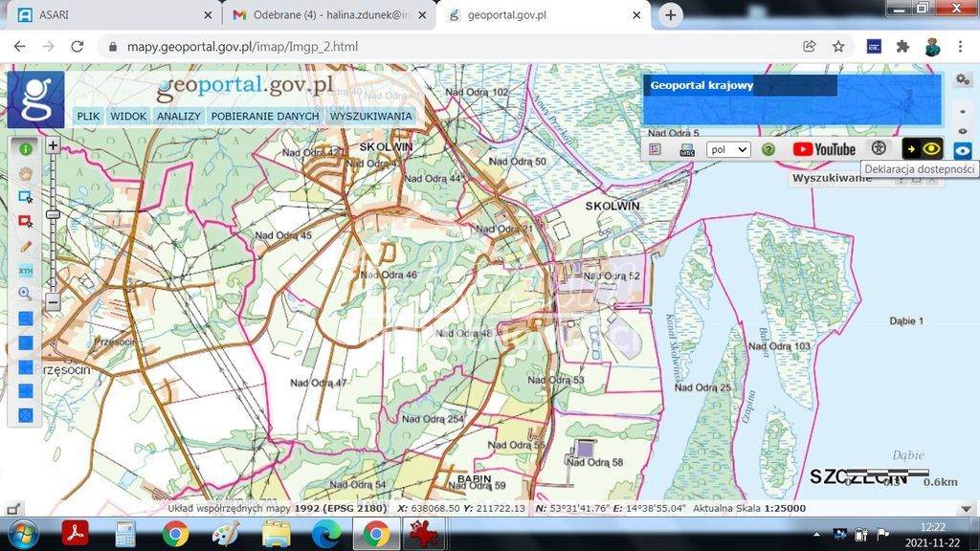The height and width of the screenshot is (551, 980).
Task: Toggle high-contrast accessibility mode button
Action: pos(923,148)
